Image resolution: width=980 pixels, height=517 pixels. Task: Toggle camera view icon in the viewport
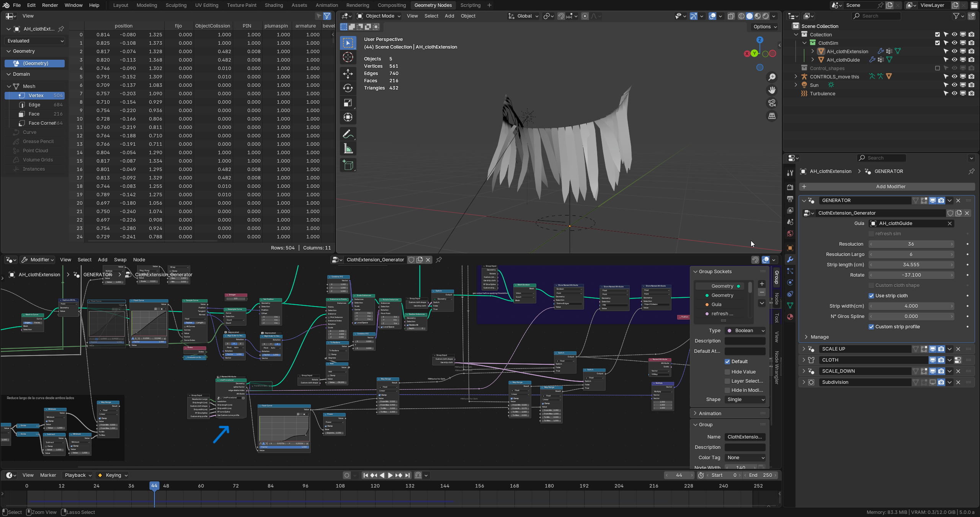772,103
